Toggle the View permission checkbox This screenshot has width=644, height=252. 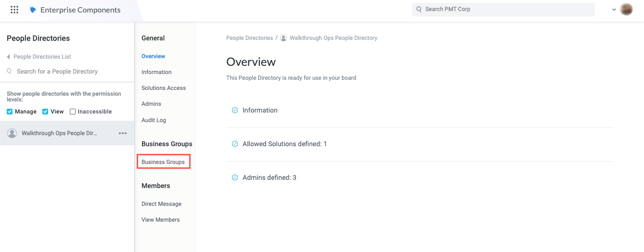(45, 112)
